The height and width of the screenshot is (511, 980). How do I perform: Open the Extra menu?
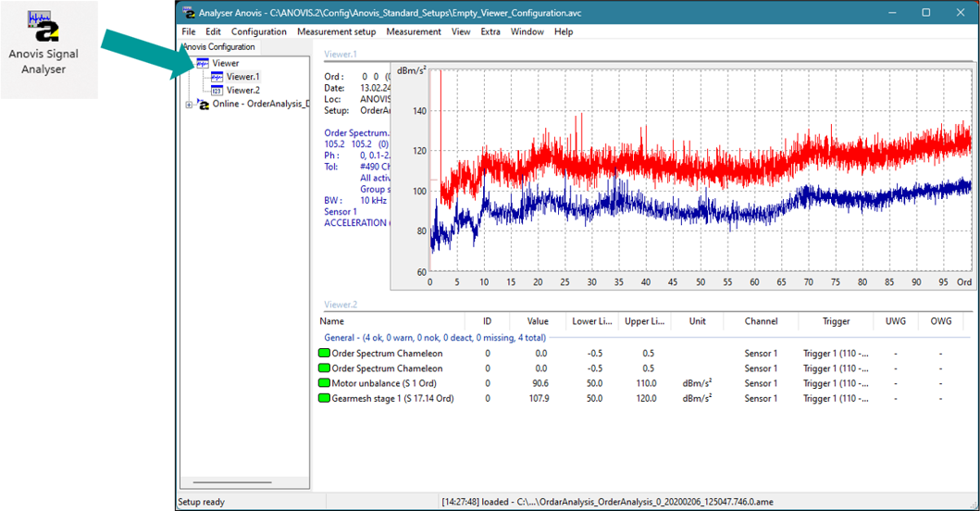[490, 31]
